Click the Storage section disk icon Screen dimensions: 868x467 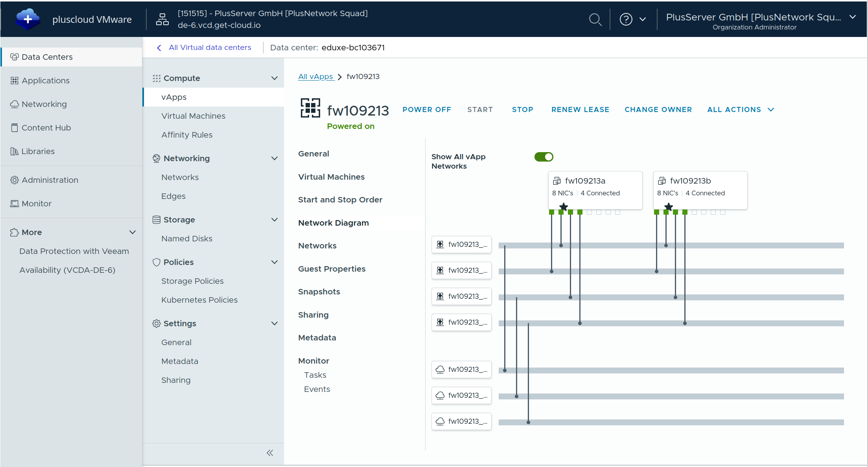click(x=157, y=220)
